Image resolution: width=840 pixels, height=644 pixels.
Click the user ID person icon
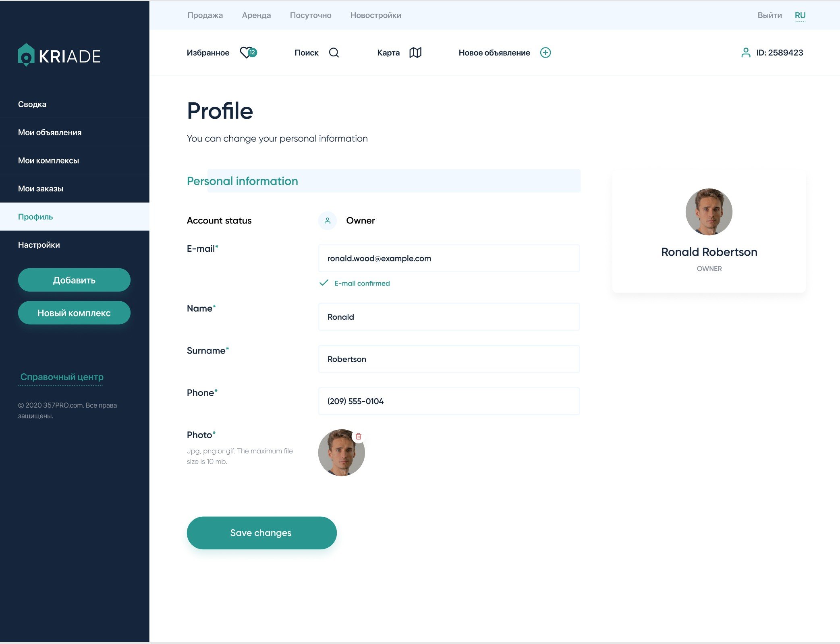(746, 53)
